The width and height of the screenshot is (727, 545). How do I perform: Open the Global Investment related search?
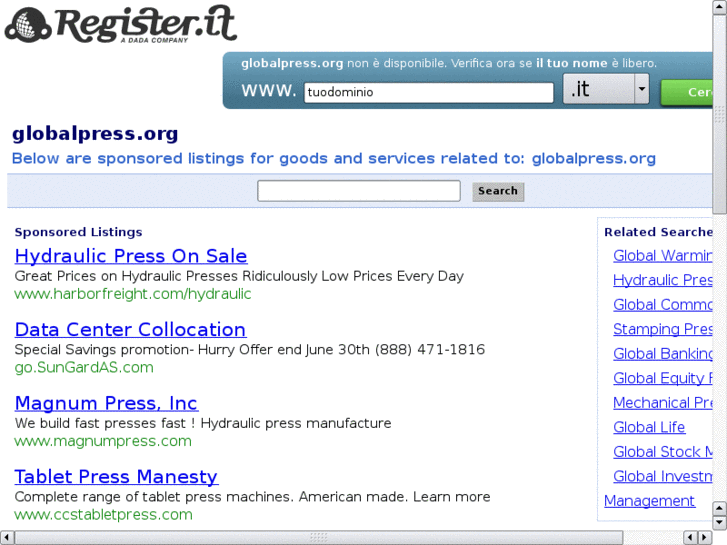pos(663,476)
